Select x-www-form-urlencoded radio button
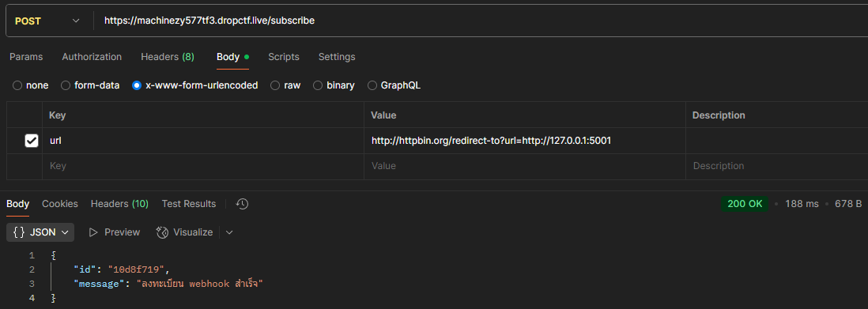This screenshot has height=309, width=868. 137,85
